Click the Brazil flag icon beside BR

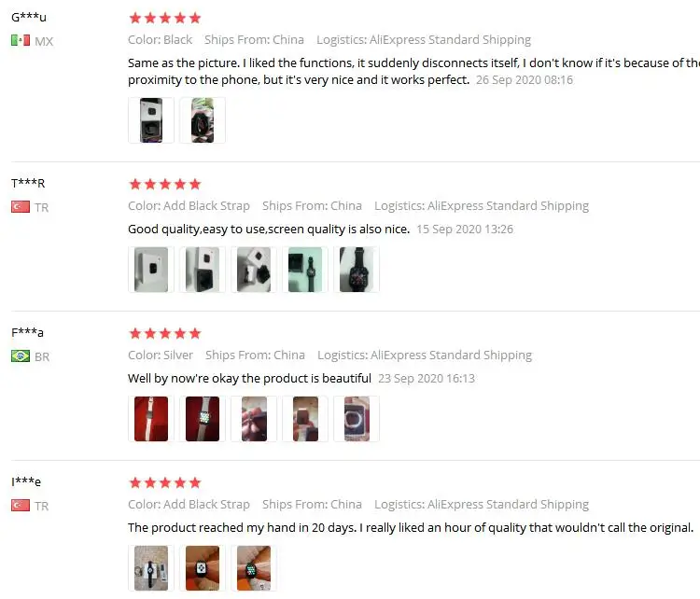pyautogui.click(x=21, y=356)
